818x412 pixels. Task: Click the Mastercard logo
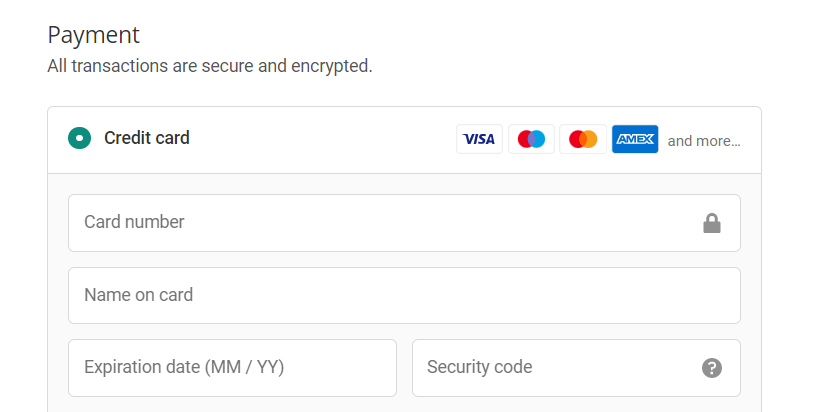click(583, 139)
